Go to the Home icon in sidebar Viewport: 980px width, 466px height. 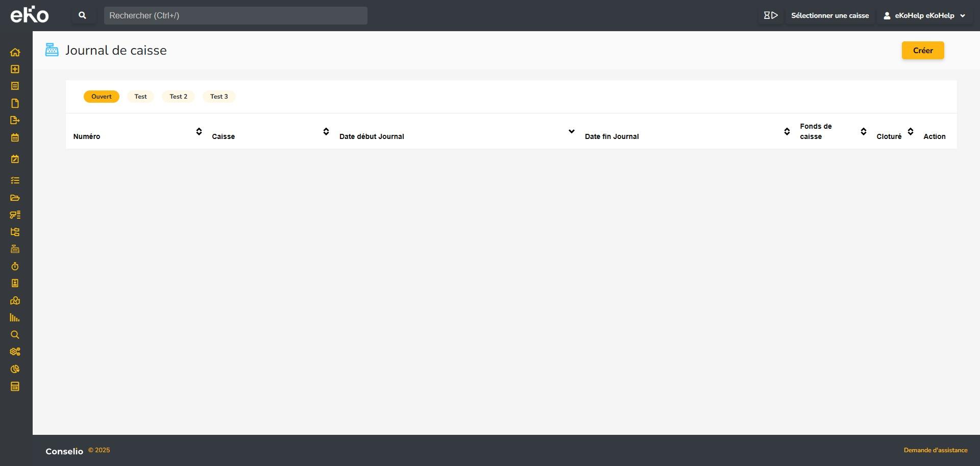point(15,52)
